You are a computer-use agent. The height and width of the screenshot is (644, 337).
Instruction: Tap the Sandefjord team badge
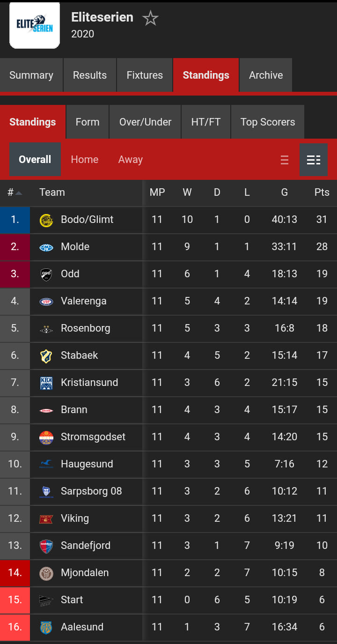click(x=46, y=546)
